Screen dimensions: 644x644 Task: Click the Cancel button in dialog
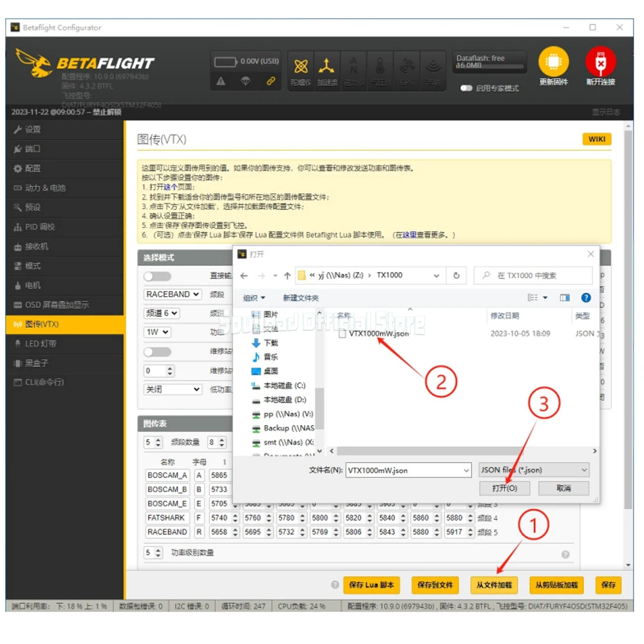click(563, 488)
